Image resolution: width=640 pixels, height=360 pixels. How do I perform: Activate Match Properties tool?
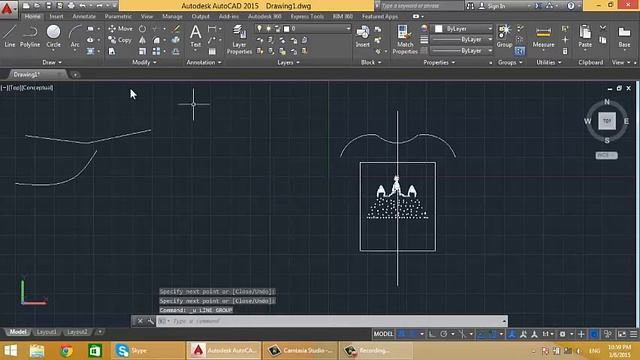point(404,40)
